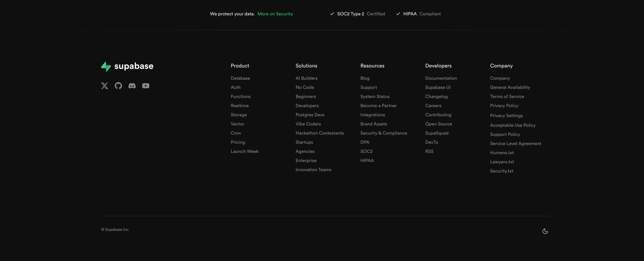644x261 pixels.
Task: Open the Contributing link
Action: pyautogui.click(x=438, y=115)
